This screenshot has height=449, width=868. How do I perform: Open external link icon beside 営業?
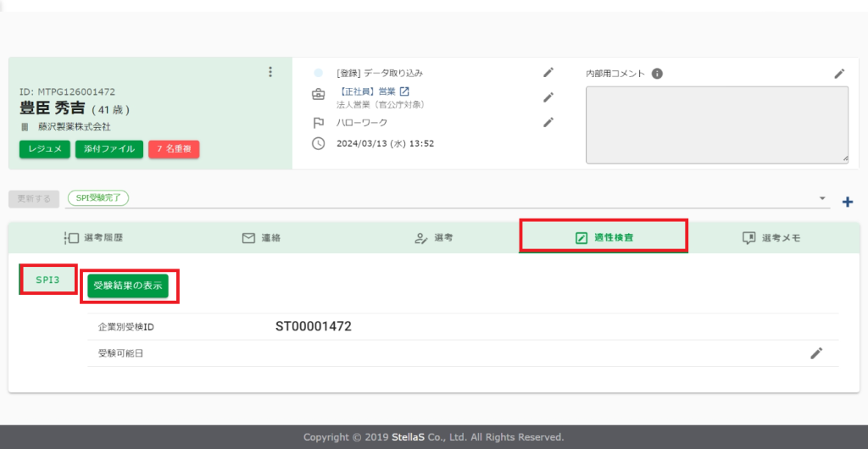(x=404, y=91)
